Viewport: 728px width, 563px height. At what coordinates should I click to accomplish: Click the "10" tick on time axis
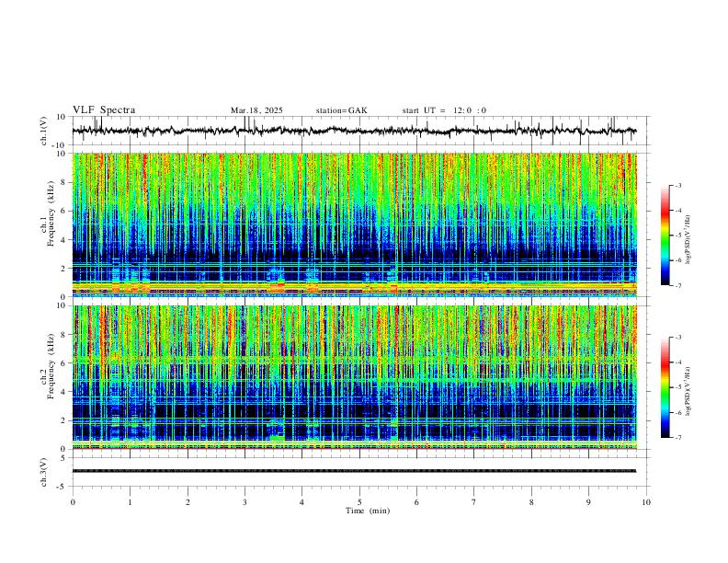pyautogui.click(x=646, y=502)
